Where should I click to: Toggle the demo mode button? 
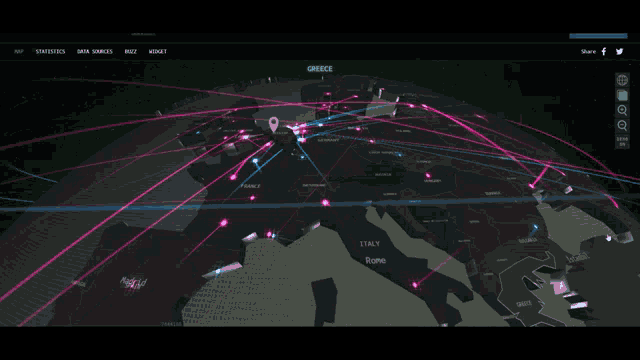point(622,141)
